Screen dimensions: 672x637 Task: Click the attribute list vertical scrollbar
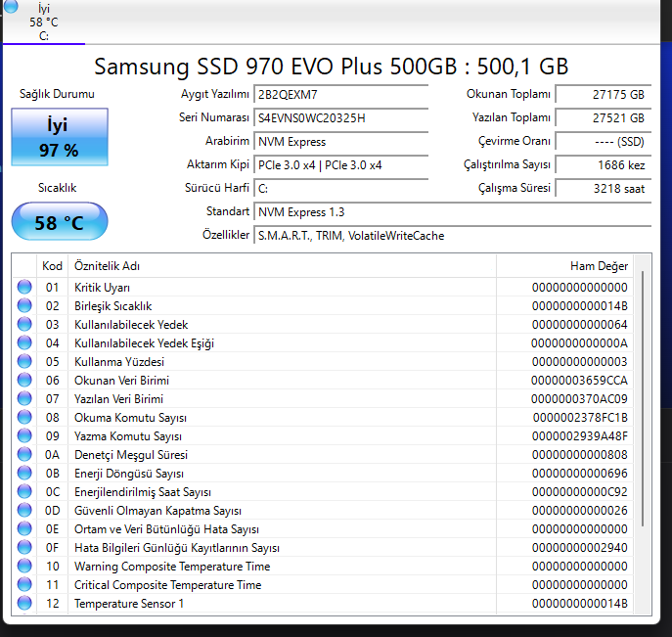pyautogui.click(x=643, y=398)
